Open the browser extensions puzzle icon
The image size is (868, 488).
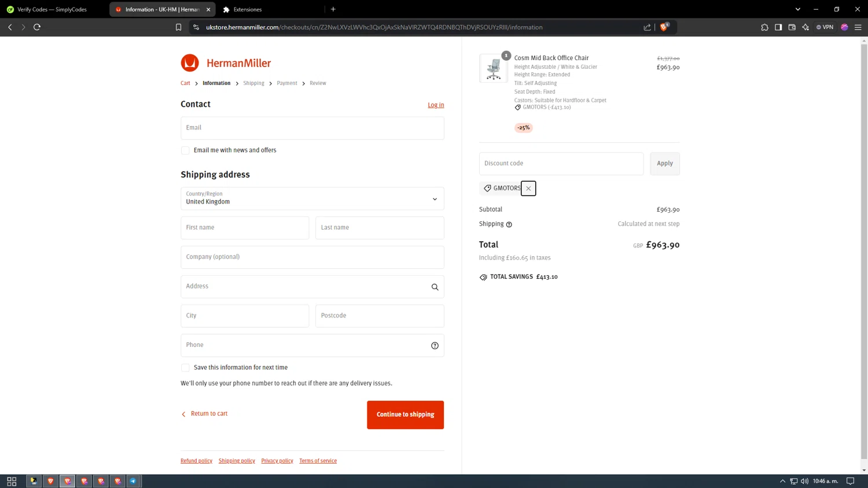tap(764, 27)
